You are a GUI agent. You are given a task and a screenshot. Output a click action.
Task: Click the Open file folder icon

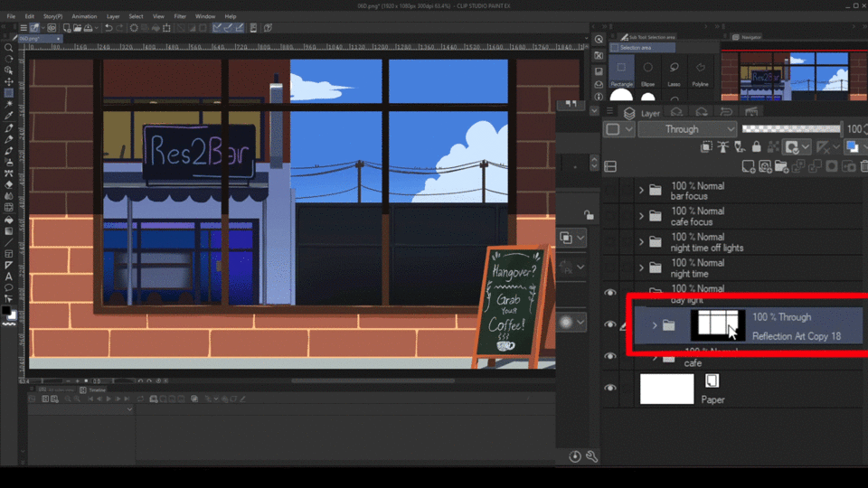tap(78, 28)
